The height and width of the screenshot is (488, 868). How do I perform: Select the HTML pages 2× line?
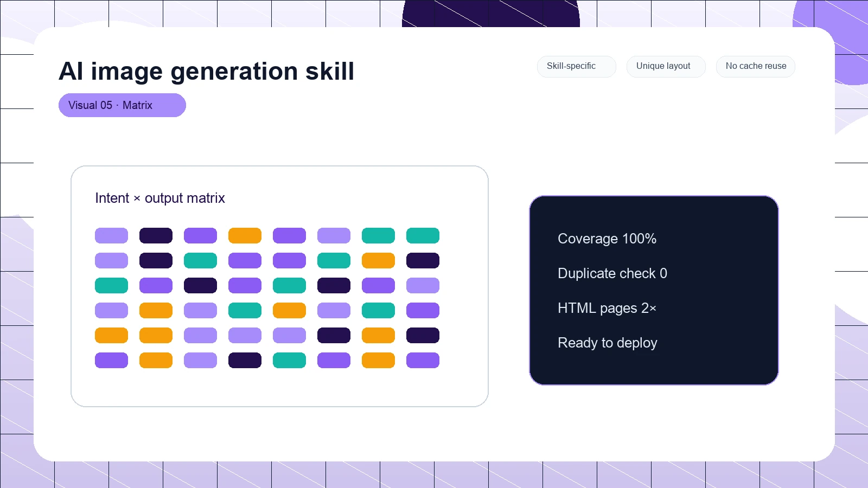pyautogui.click(x=607, y=308)
